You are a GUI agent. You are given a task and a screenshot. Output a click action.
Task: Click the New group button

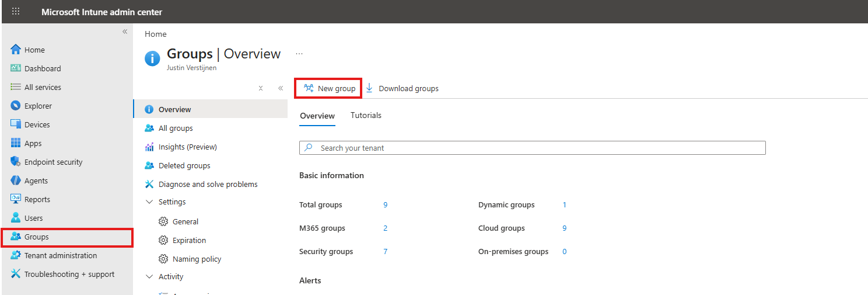tap(329, 88)
